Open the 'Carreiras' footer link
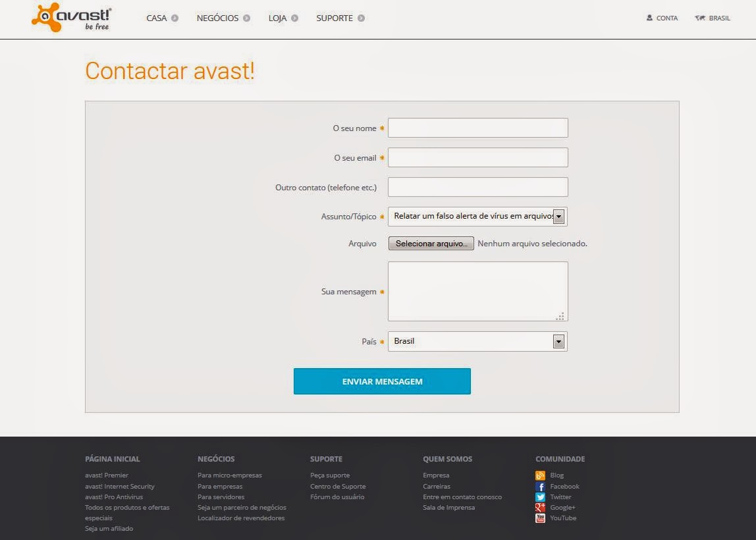756x540 pixels. coord(437,487)
